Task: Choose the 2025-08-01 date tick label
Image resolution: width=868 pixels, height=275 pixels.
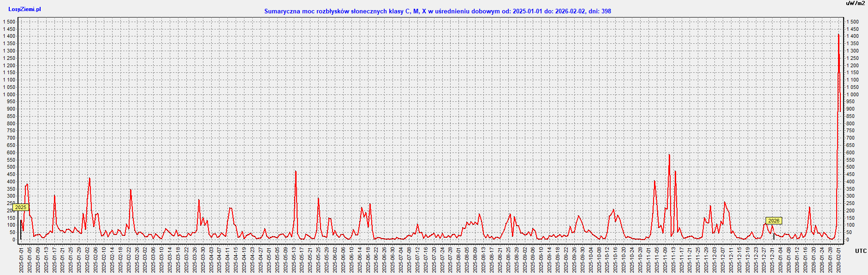Action: click(459, 259)
